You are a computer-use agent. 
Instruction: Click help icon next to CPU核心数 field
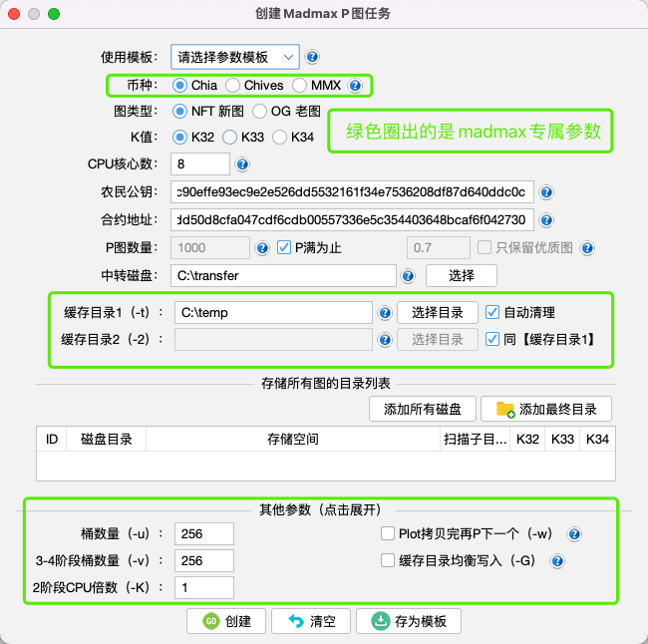242,163
